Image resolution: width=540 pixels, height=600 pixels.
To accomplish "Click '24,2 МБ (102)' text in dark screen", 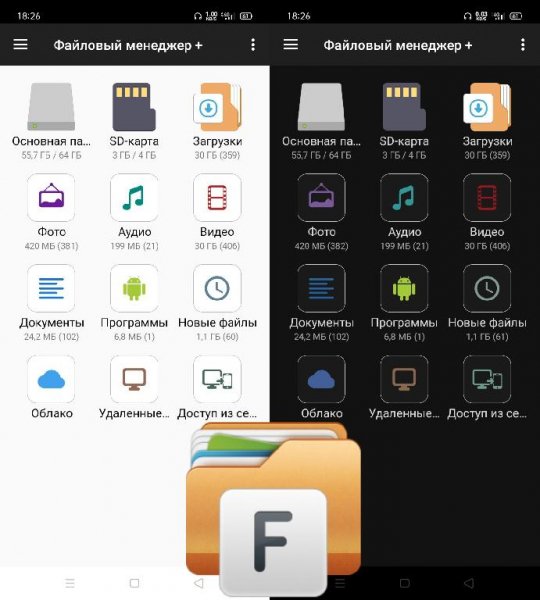I will pyautogui.click(x=321, y=337).
